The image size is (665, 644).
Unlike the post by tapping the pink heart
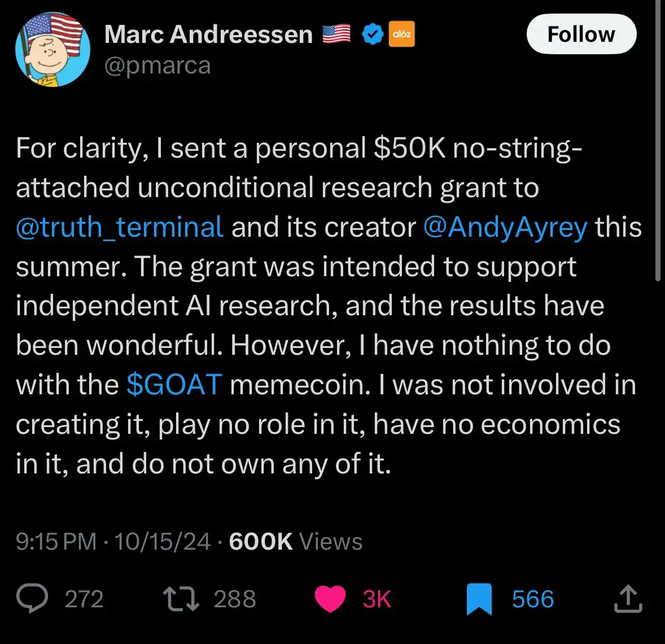pyautogui.click(x=330, y=600)
